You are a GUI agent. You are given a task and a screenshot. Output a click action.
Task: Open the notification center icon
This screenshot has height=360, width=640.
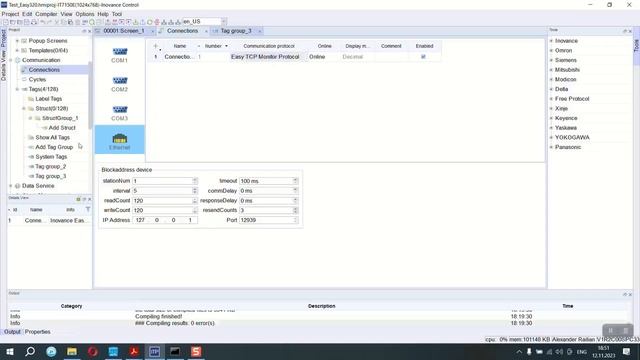click(627, 351)
